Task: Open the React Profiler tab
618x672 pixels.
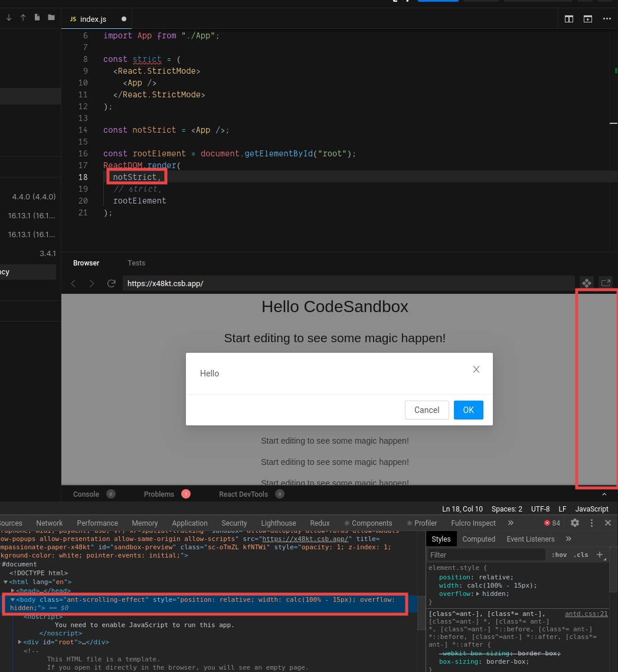Action: click(421, 523)
